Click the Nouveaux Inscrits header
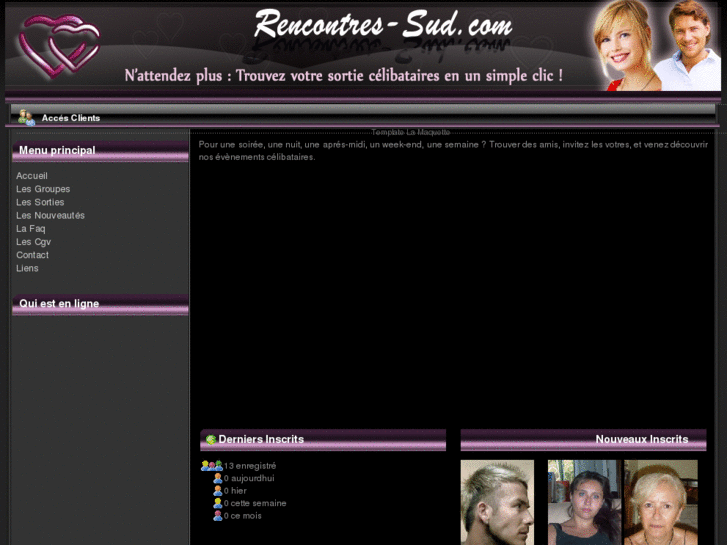This screenshot has height=545, width=727. pos(583,440)
